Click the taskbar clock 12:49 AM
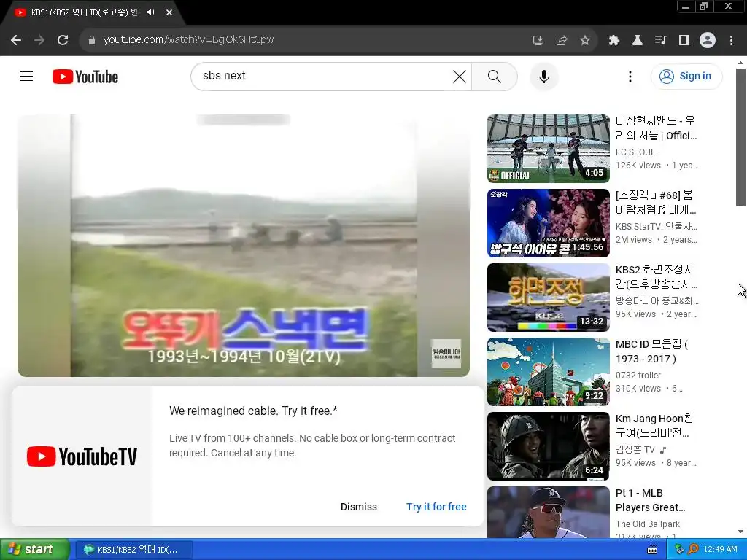 coord(720,550)
